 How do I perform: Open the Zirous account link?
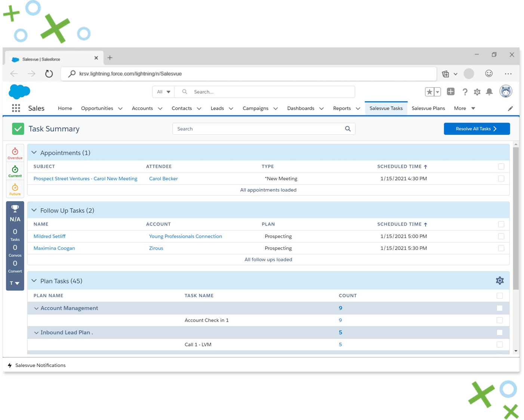(156, 248)
